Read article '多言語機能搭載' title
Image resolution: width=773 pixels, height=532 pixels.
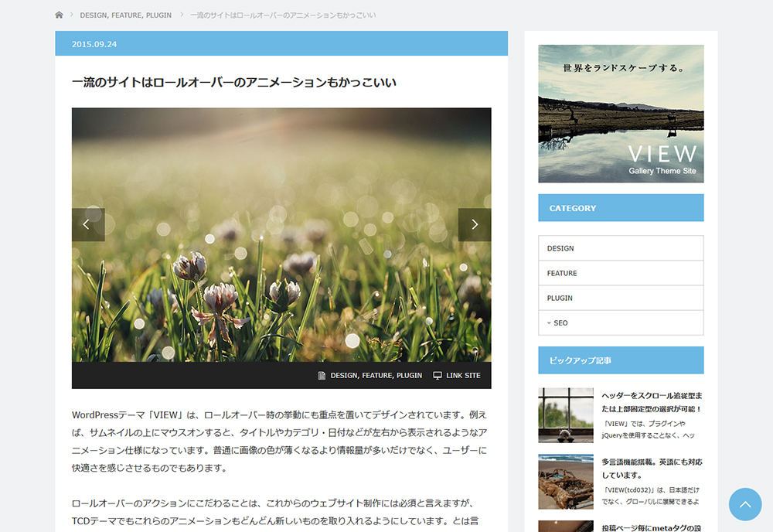[652, 469]
